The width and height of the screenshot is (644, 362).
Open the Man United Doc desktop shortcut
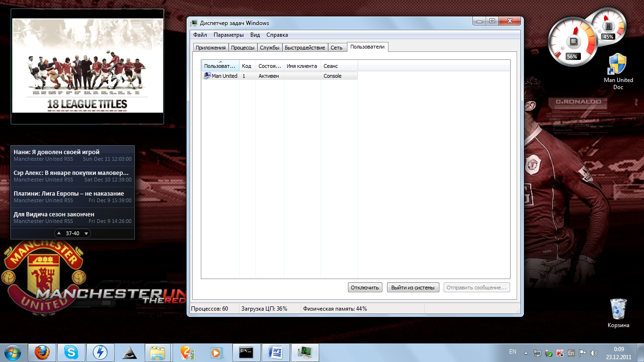click(618, 71)
